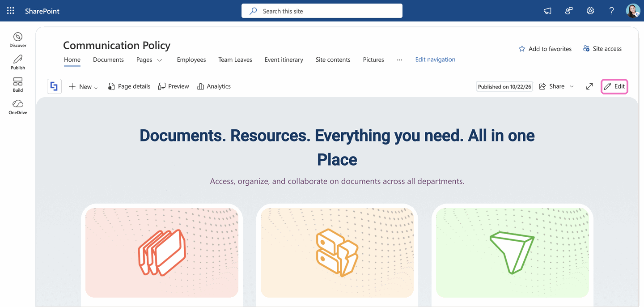The image size is (644, 307).
Task: Open Pictures navigation item
Action: point(373,60)
